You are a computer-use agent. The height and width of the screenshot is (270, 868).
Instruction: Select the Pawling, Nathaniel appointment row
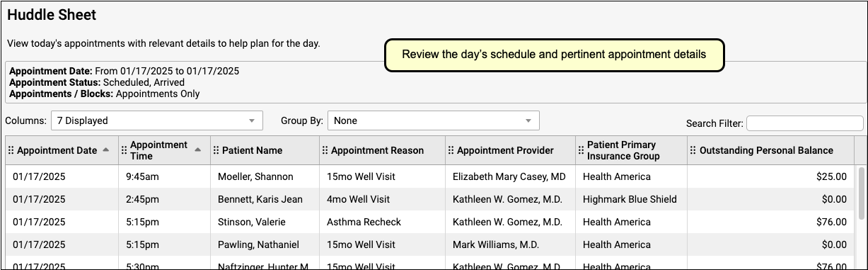click(x=430, y=244)
